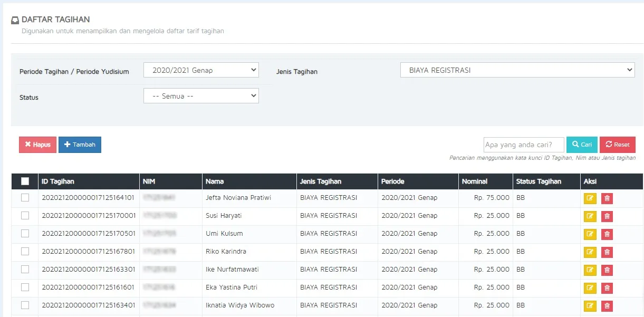Edit the bill for Susi Haryati

[590, 216]
